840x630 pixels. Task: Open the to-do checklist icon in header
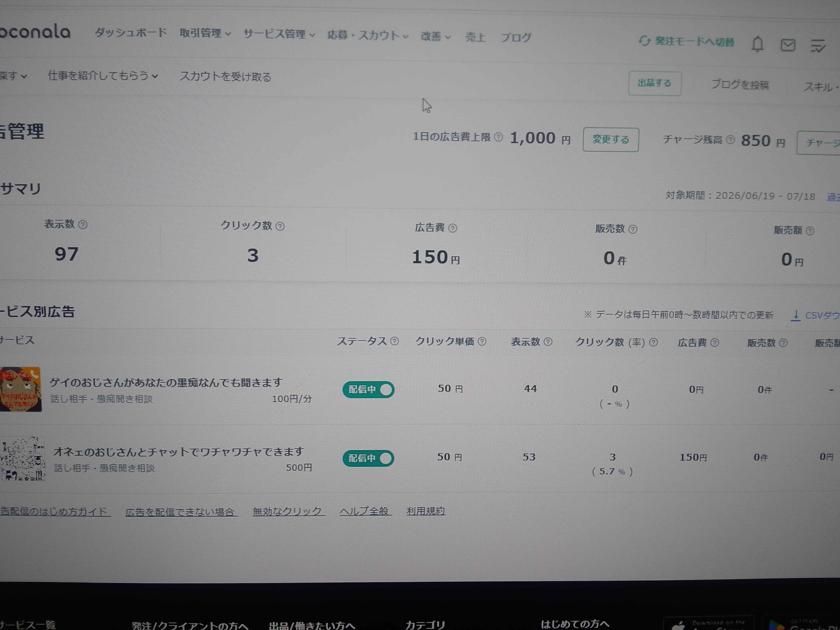(818, 46)
